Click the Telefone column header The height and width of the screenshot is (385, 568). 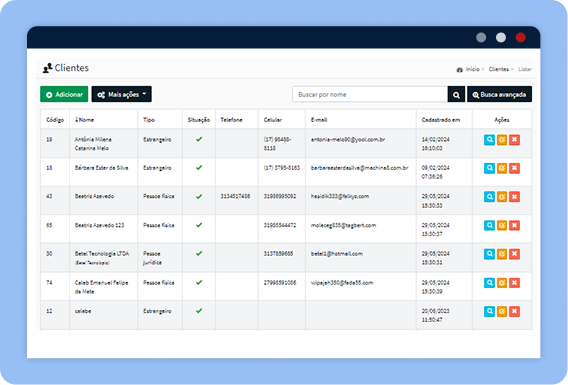[231, 120]
